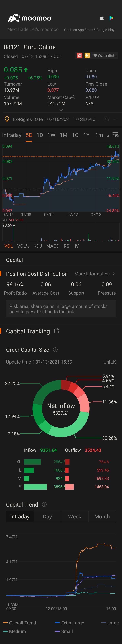
Task: Open chart settings gear icon
Action: click(x=115, y=135)
